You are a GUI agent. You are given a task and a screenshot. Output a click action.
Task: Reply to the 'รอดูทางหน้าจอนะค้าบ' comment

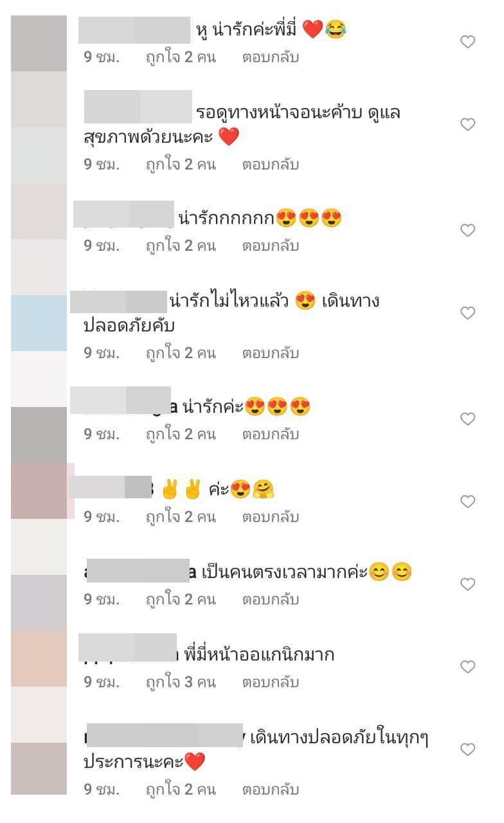(x=271, y=165)
